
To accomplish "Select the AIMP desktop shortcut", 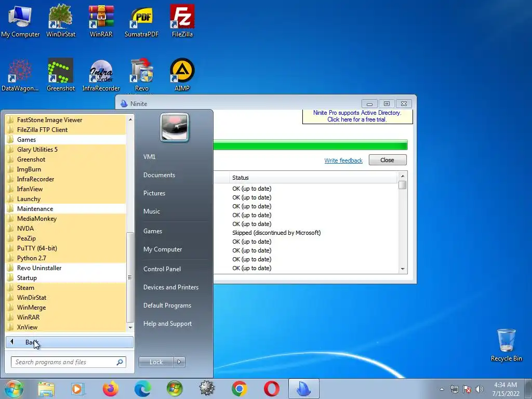I will click(x=182, y=75).
